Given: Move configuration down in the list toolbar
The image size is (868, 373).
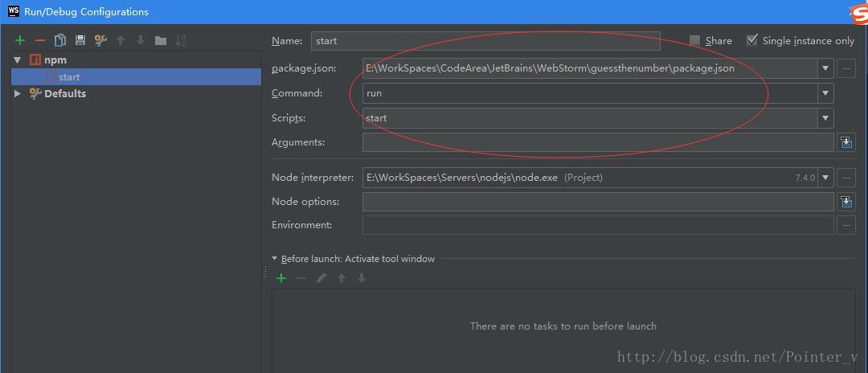Looking at the screenshot, I should point(141,40).
